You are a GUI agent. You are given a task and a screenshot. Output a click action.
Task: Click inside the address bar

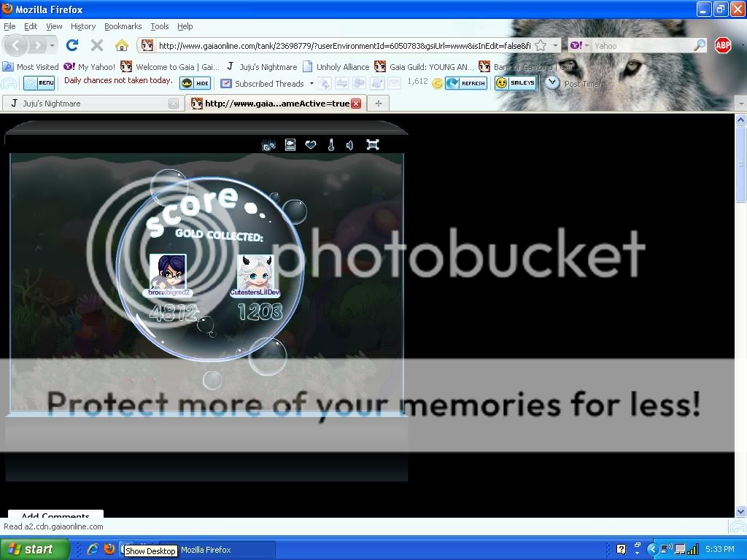pyautogui.click(x=328, y=44)
